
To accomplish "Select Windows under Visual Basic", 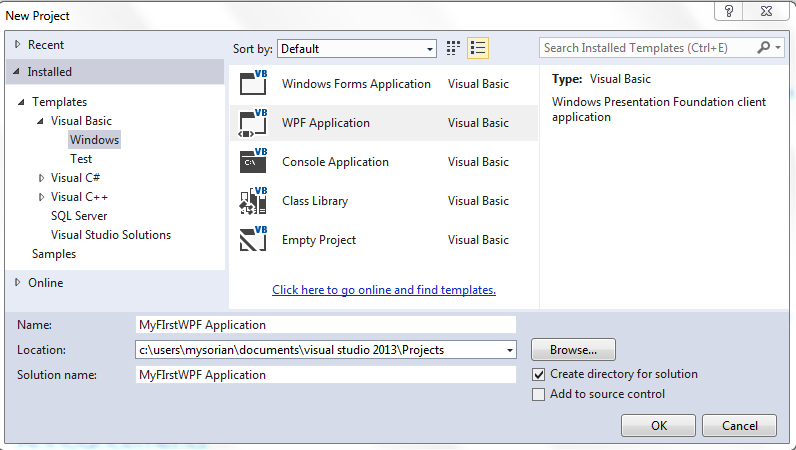I will (x=94, y=140).
